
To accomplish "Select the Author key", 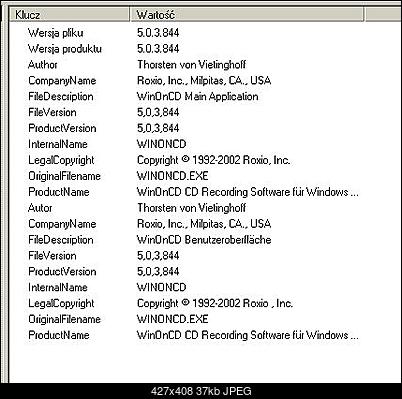I will point(43,65).
